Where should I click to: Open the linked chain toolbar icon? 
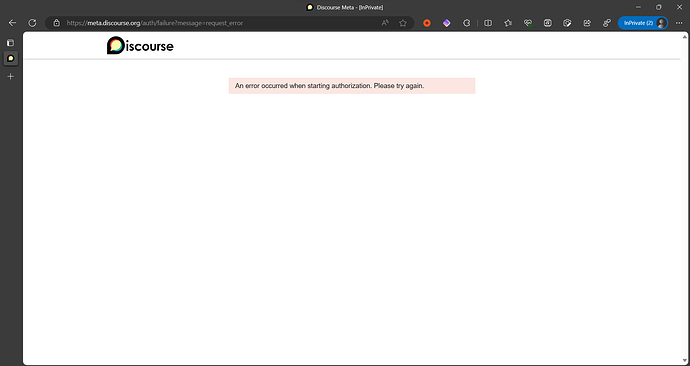point(607,23)
